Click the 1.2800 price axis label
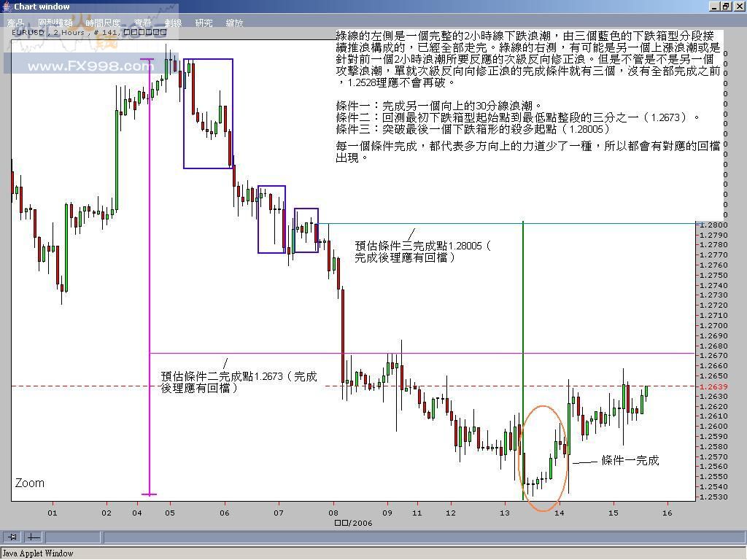This screenshot has width=747, height=560. click(x=713, y=225)
